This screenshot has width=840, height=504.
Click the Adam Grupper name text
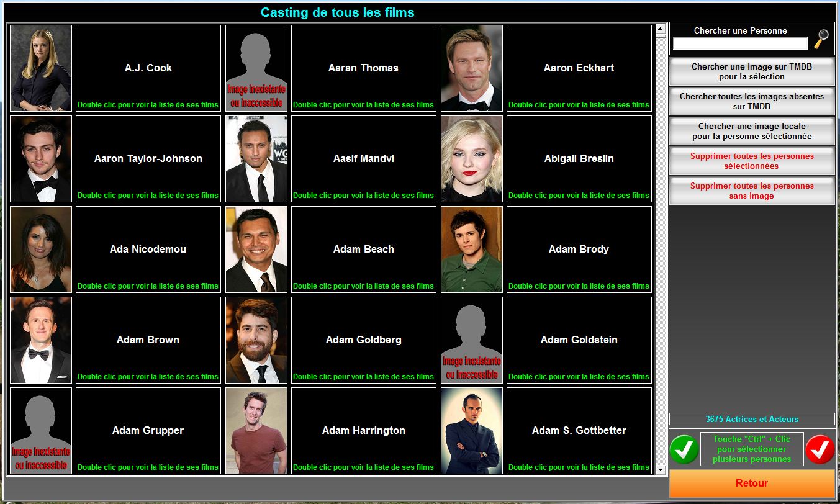tap(148, 430)
